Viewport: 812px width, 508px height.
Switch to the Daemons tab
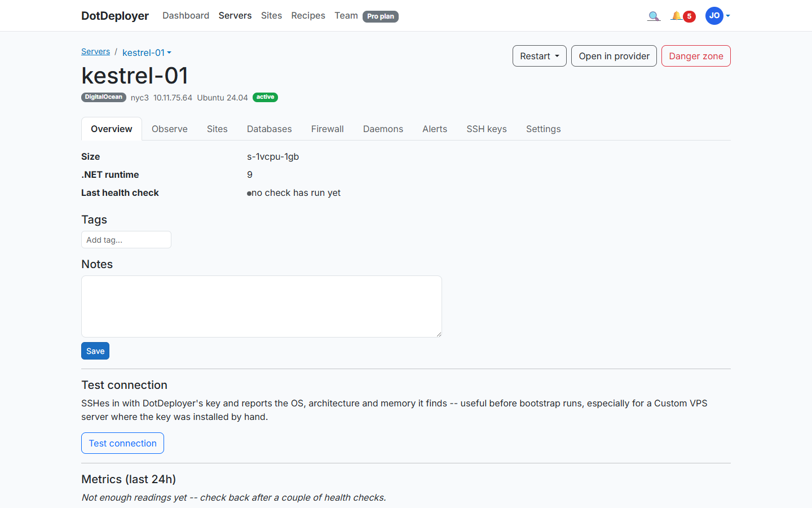[x=383, y=129]
